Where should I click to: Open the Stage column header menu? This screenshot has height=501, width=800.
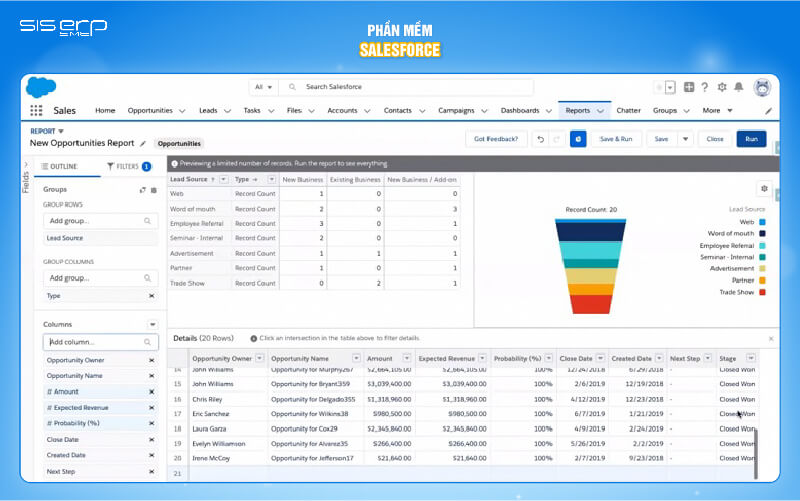pos(751,358)
